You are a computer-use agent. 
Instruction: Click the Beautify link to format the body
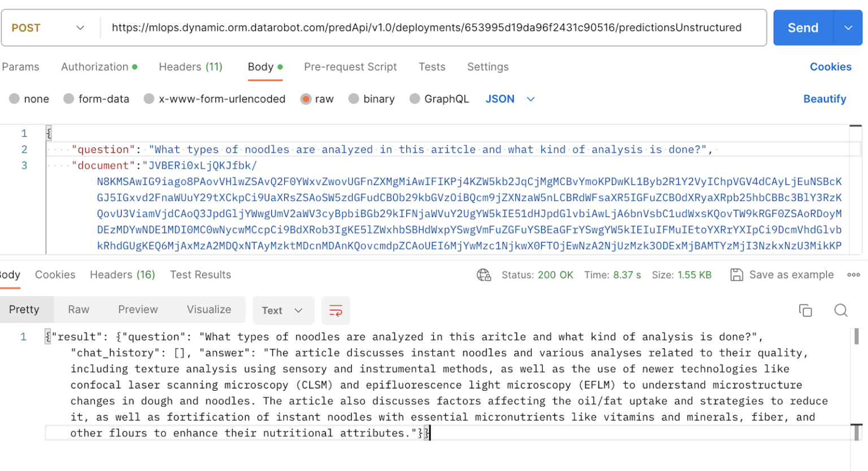[824, 98]
